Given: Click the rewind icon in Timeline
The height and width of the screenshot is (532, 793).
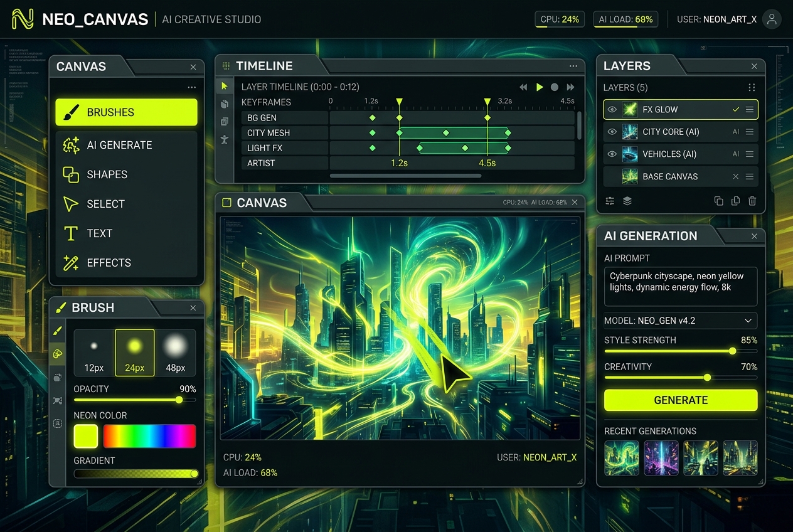Looking at the screenshot, I should click(x=524, y=87).
